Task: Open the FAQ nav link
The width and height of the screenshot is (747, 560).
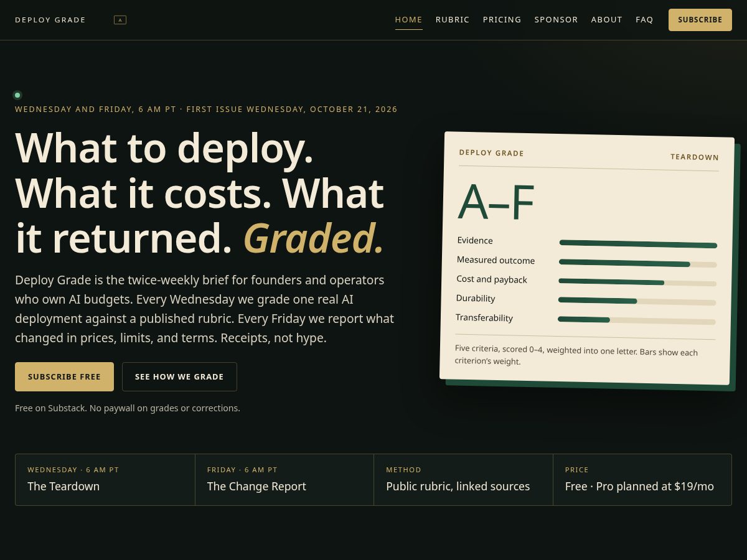Action: (644, 20)
